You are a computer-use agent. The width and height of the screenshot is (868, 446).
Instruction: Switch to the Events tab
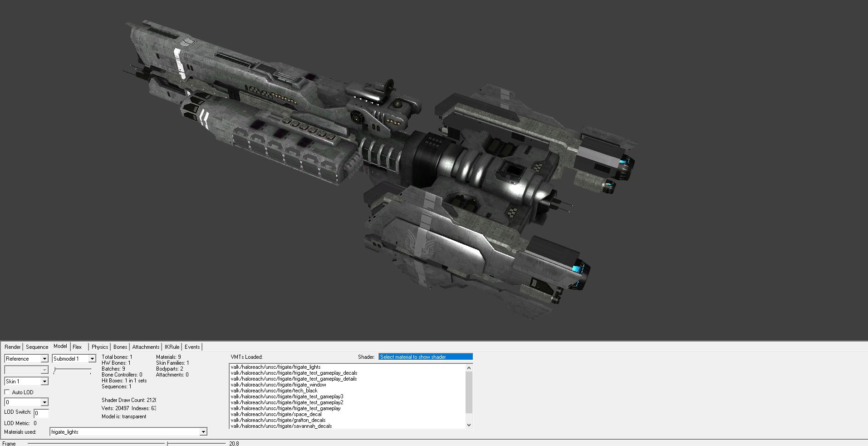(x=192, y=347)
